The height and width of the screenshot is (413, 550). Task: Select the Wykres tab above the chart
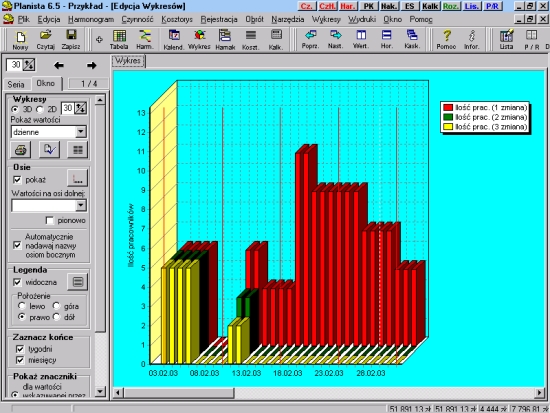(x=128, y=61)
